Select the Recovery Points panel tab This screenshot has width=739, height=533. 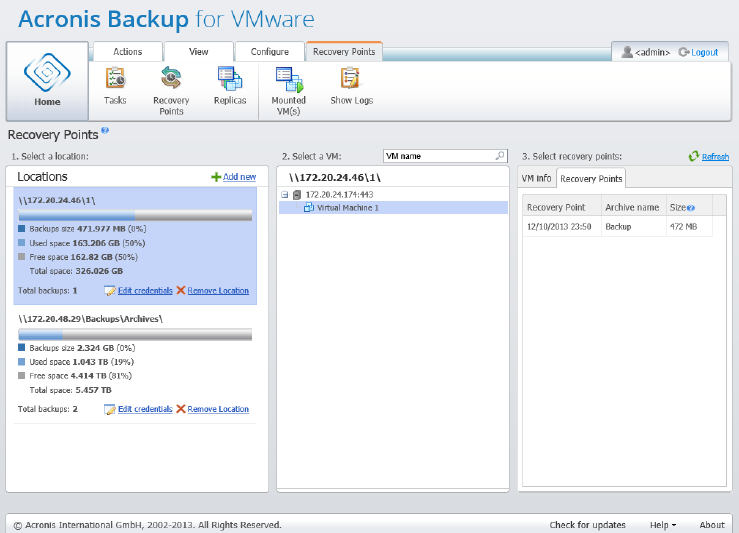coord(591,178)
